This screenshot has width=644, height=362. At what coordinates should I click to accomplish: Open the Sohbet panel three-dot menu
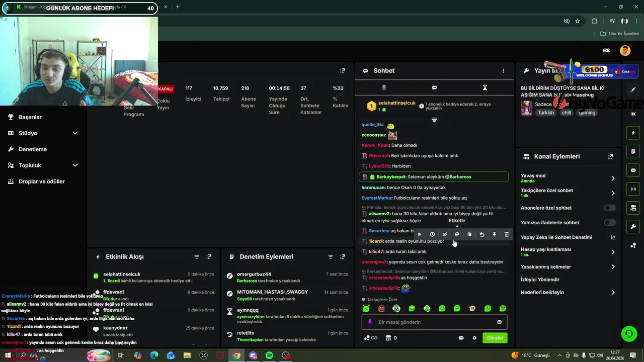click(x=503, y=71)
